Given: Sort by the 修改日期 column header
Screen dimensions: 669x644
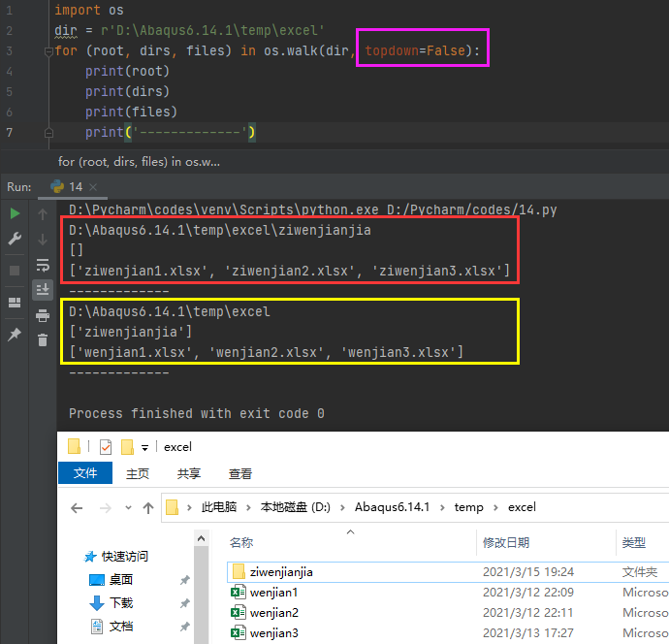Looking at the screenshot, I should pyautogui.click(x=506, y=542).
